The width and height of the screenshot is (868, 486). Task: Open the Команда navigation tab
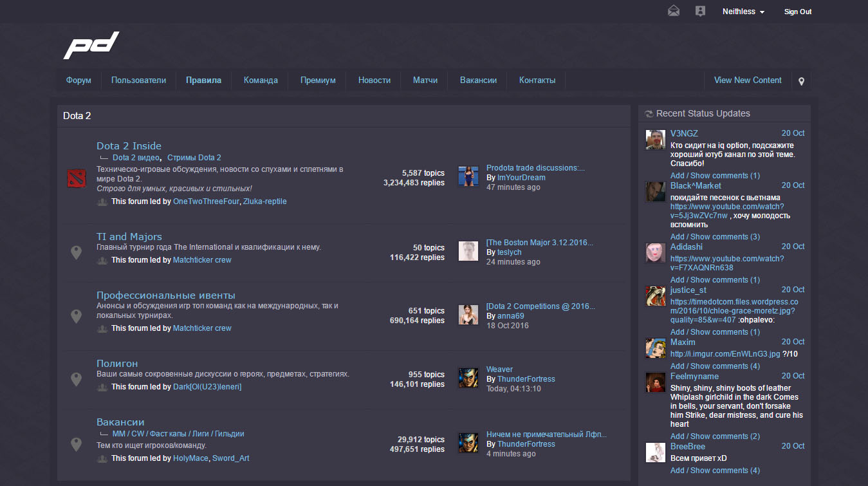tap(261, 80)
